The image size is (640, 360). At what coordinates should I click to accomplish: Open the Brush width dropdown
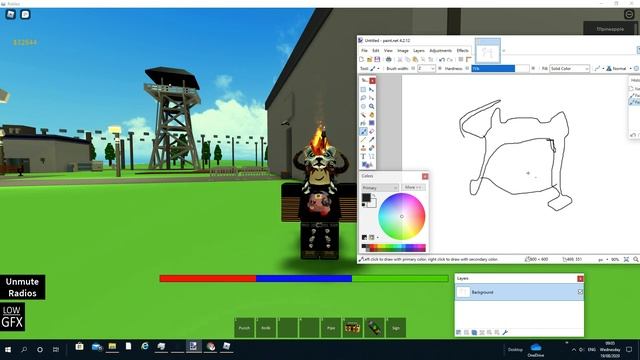[x=432, y=69]
